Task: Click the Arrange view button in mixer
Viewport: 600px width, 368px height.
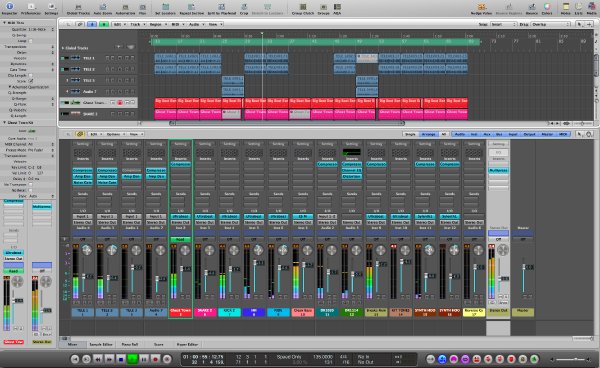Action: point(428,134)
